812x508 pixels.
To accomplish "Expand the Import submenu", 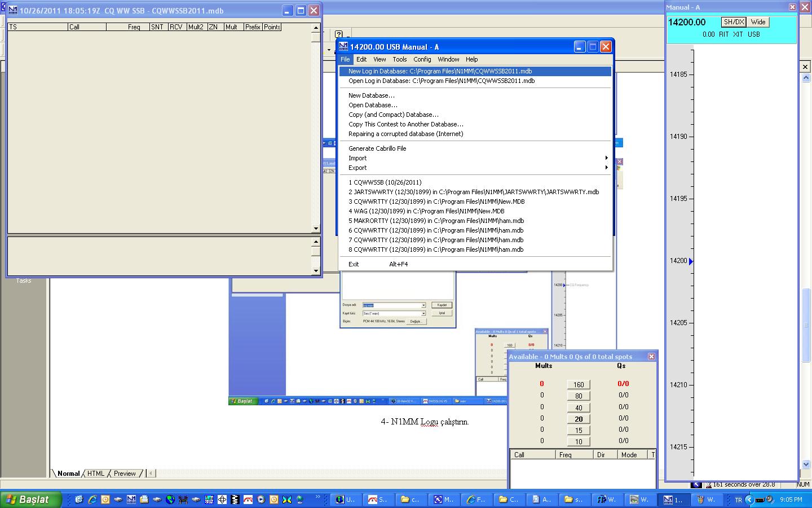I will click(x=358, y=158).
